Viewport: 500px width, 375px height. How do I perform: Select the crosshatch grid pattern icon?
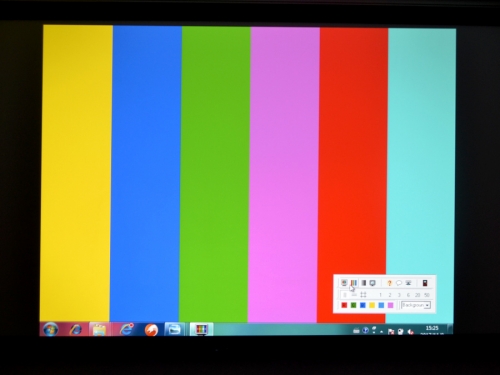(x=363, y=295)
